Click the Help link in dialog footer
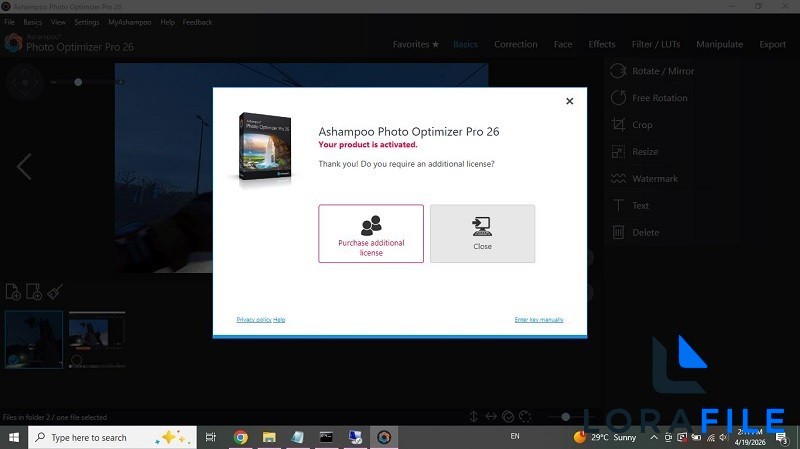Viewport: 800px width, 449px height. click(x=279, y=319)
